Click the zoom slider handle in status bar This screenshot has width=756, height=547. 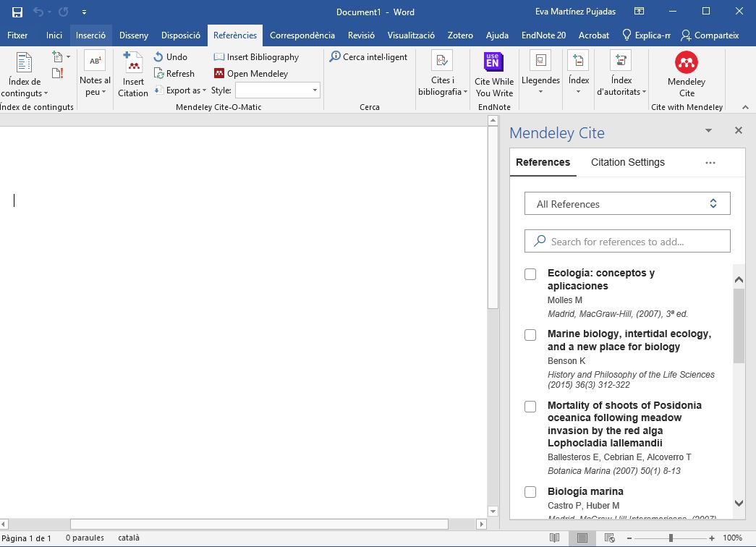671,538
